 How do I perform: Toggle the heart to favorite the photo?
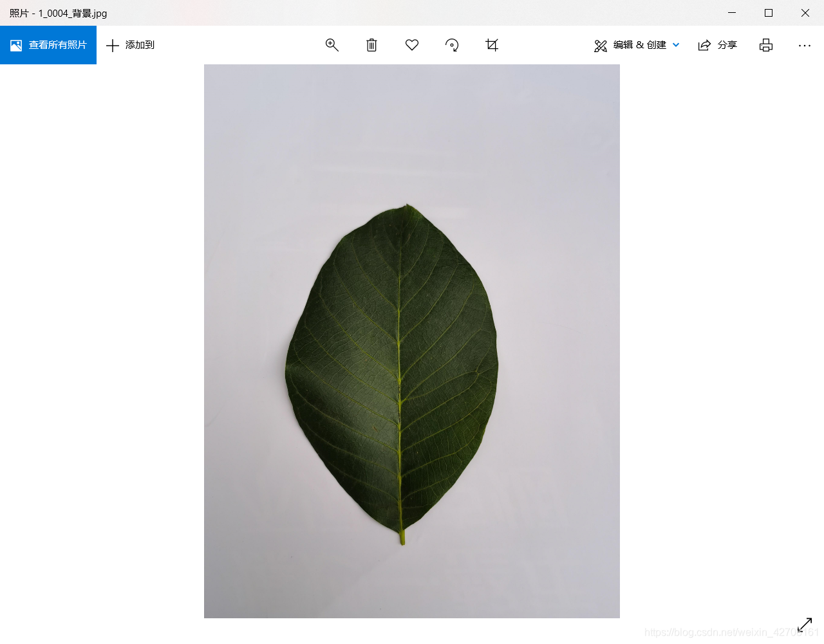[x=412, y=45]
